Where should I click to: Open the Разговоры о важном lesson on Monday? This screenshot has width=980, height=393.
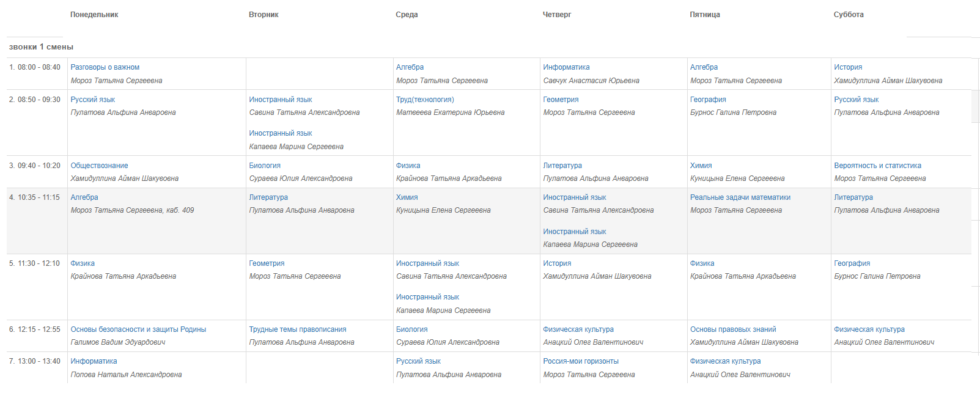point(105,67)
